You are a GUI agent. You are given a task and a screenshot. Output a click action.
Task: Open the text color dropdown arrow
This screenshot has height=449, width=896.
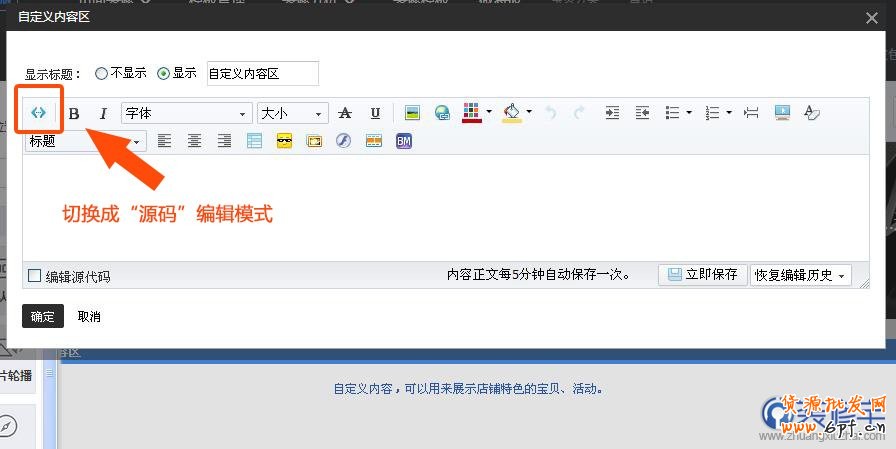489,112
